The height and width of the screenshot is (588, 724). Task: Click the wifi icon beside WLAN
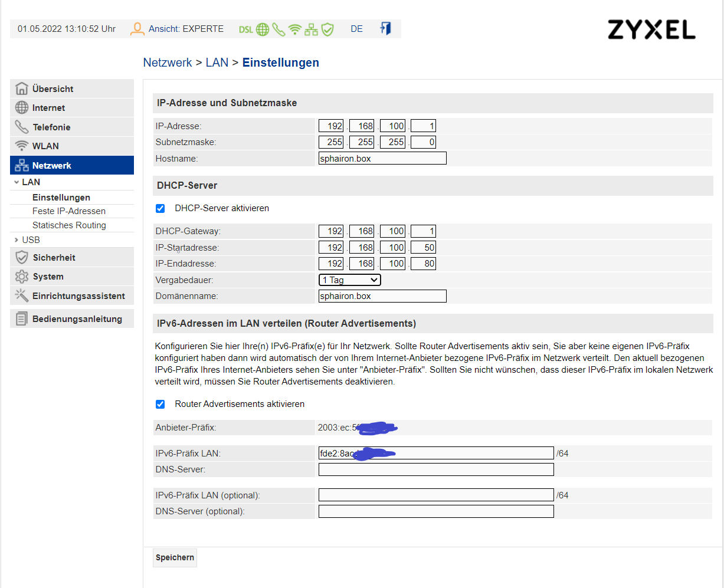coord(22,146)
